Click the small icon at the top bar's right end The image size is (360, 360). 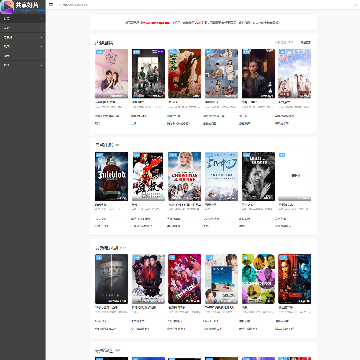click(355, 5)
